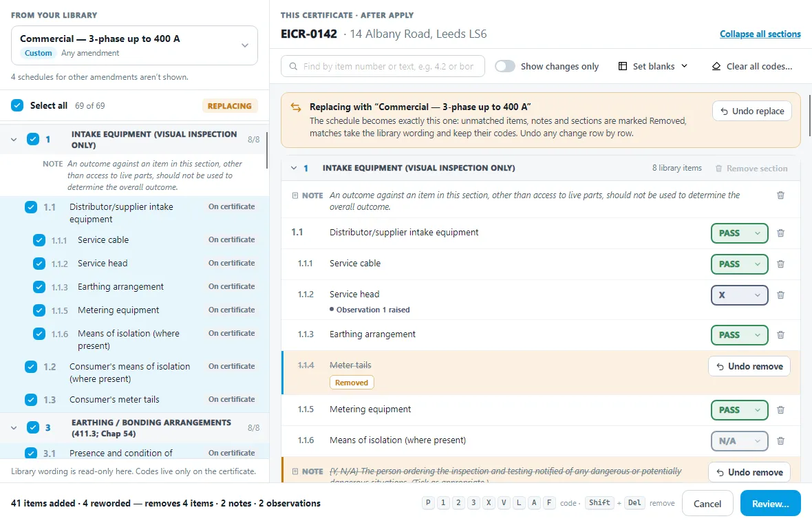Click the swap arrows icon in Replacing banner

click(x=296, y=107)
